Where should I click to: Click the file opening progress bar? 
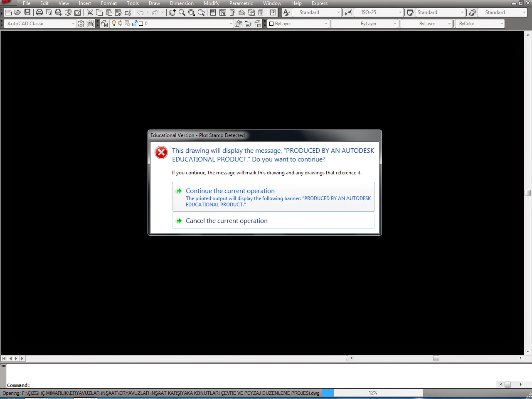click(x=372, y=393)
